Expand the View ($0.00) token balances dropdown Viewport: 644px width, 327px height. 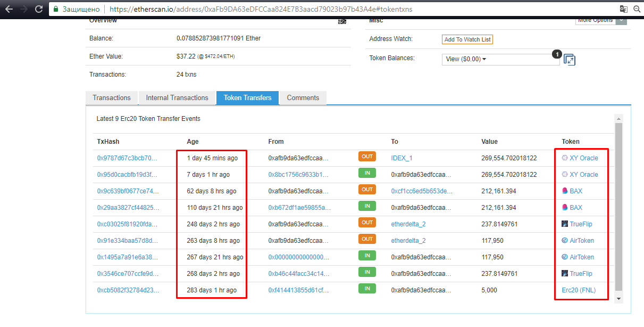tap(501, 59)
